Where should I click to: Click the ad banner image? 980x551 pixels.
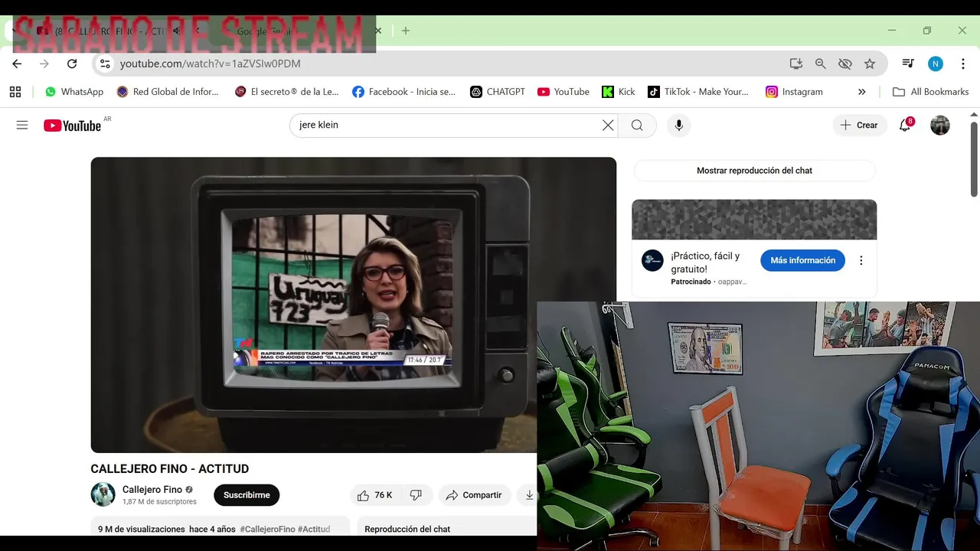coord(754,220)
